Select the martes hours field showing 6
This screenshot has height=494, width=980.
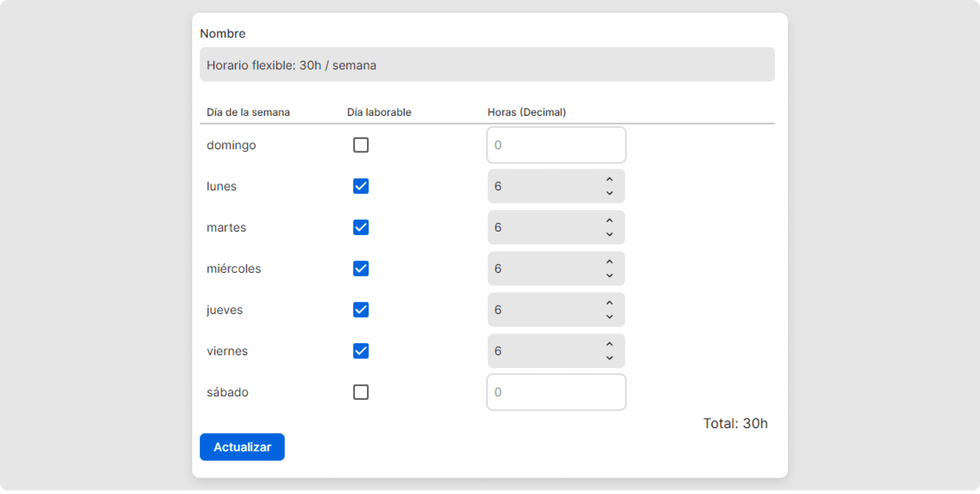[556, 227]
